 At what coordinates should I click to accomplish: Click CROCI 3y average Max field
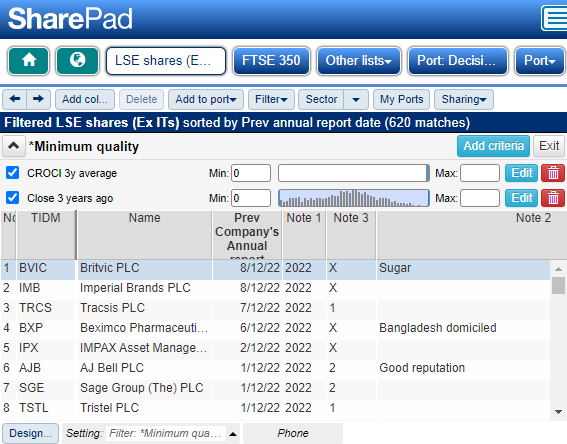480,173
